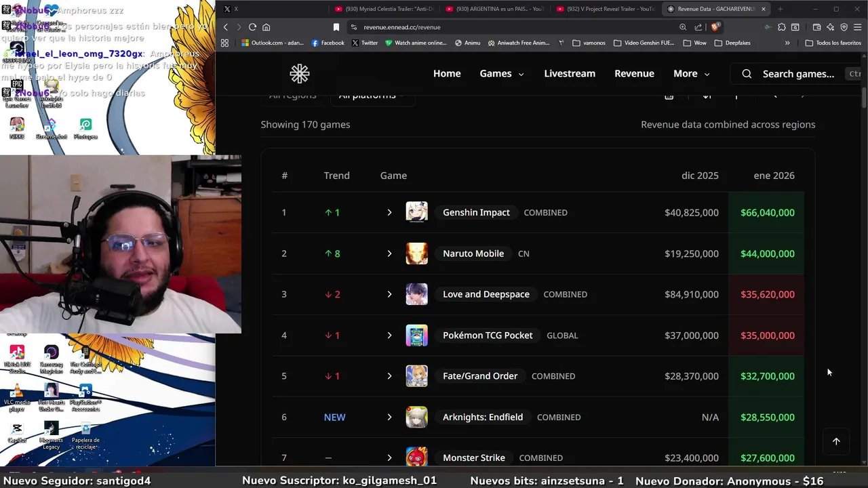Click the Ennead snowflake site logo

click(300, 73)
